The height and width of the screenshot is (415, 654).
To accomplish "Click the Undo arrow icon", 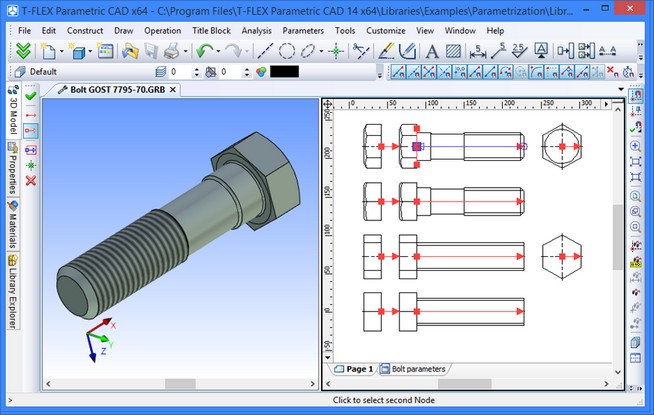I will point(203,51).
